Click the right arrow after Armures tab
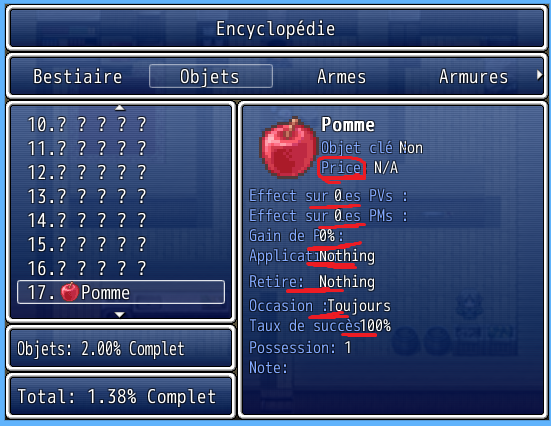The width and height of the screenshot is (551, 426). 539,75
